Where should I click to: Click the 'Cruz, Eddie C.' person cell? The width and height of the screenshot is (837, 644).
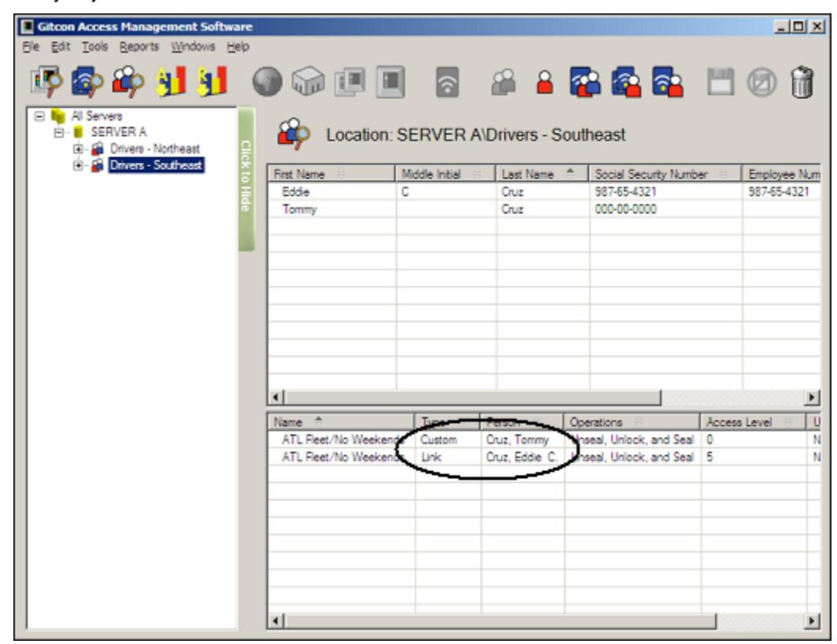point(522,458)
